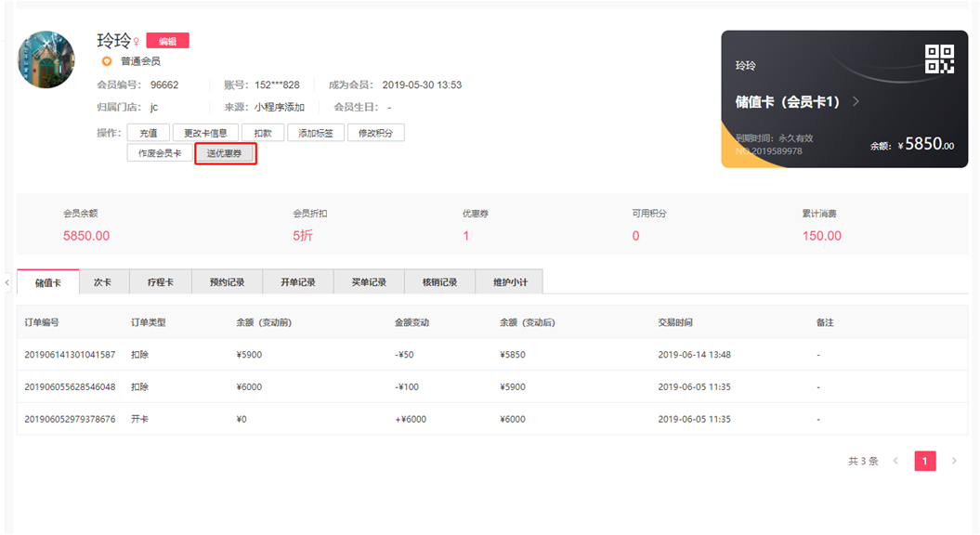Click order number 201906055628546048
This screenshot has height=535, width=980.
[70, 387]
